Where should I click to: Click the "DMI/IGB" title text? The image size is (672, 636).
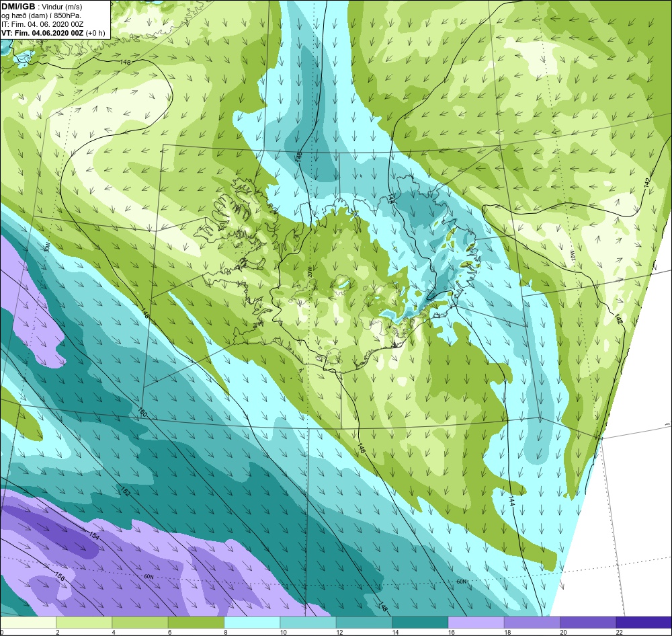coord(18,7)
